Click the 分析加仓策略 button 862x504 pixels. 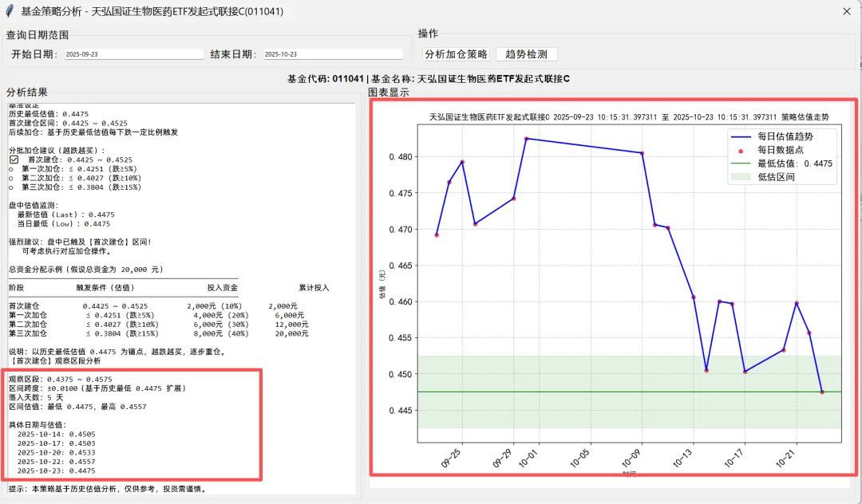[x=457, y=54]
